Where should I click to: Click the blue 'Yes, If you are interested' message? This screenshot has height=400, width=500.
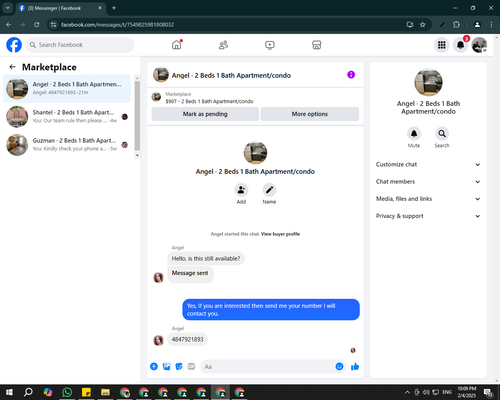coord(271,310)
